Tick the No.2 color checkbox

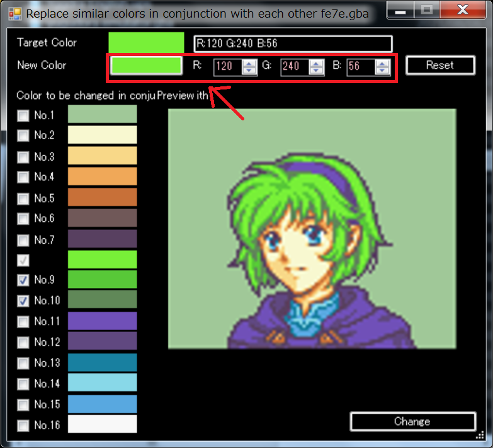[x=23, y=135]
